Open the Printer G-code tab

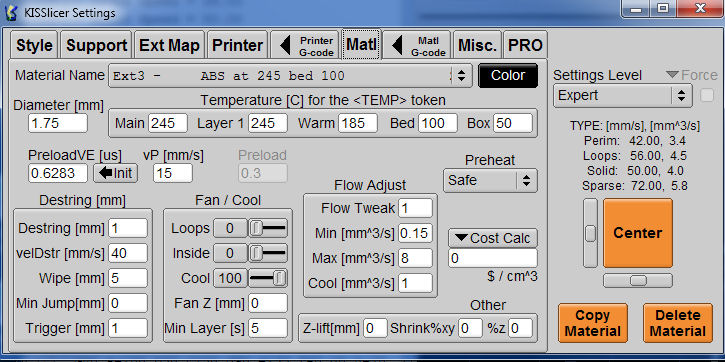pyautogui.click(x=305, y=45)
